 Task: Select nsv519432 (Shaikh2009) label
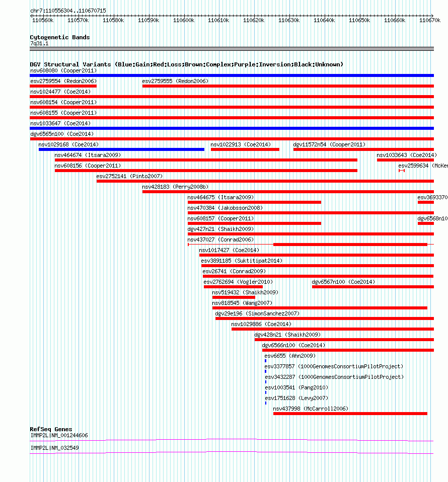coord(245,292)
